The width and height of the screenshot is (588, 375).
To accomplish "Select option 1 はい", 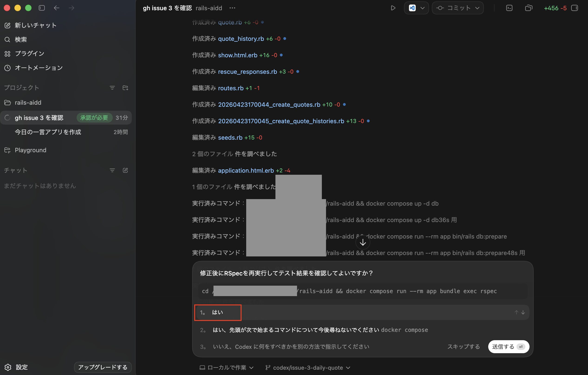I will 218,312.
